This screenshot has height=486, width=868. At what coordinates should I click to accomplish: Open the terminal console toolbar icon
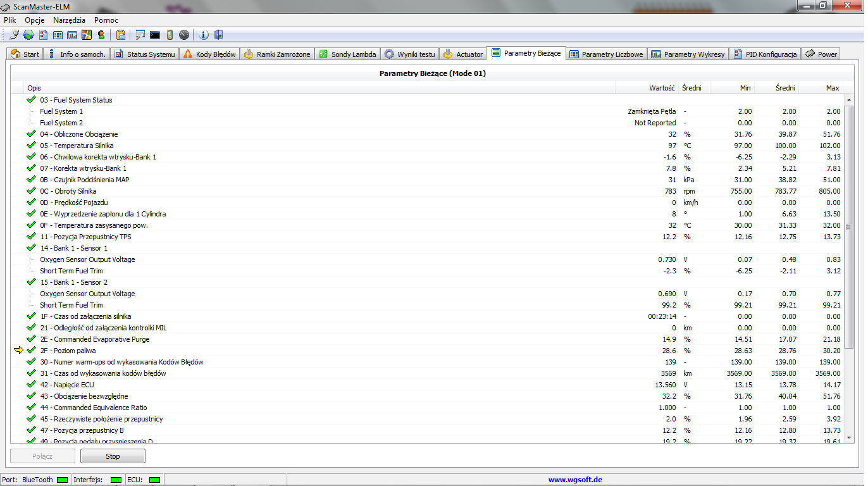coord(155,35)
